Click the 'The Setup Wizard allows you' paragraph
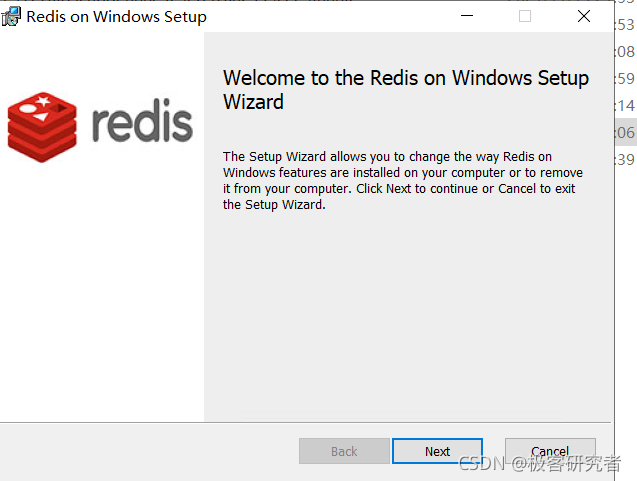 403,180
